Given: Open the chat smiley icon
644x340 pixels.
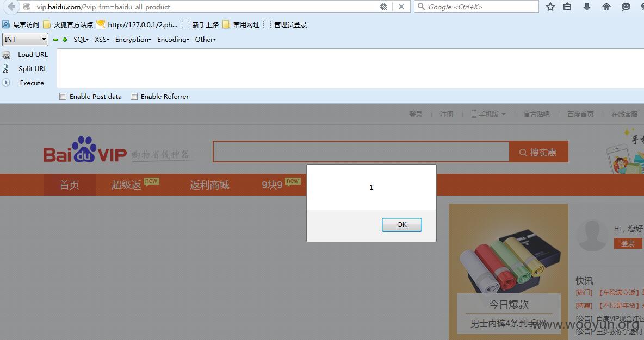Looking at the screenshot, I should [626, 7].
